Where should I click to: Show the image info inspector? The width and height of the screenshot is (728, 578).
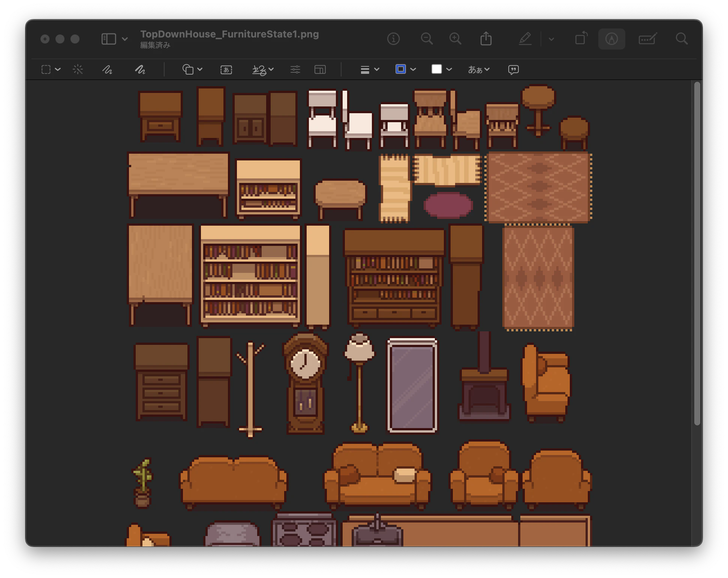point(393,39)
